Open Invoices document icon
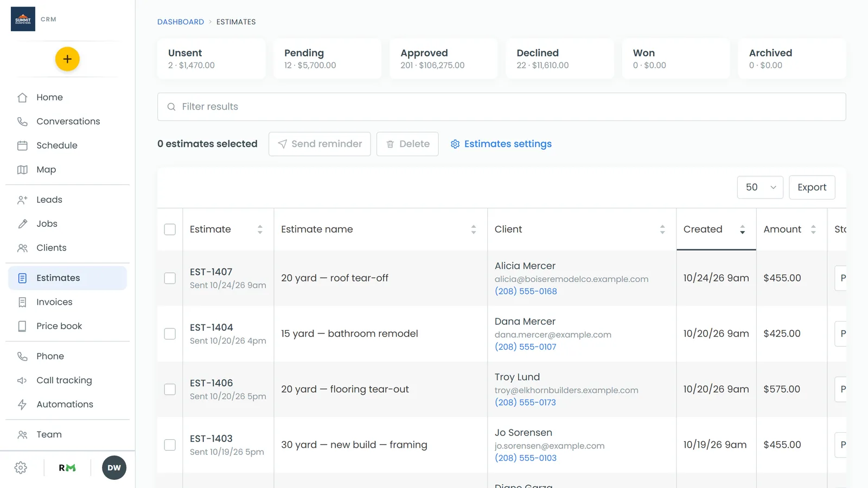868x488 pixels. pyautogui.click(x=22, y=302)
